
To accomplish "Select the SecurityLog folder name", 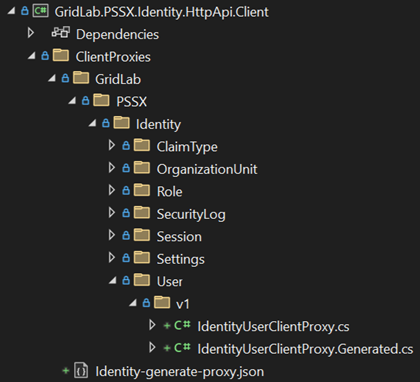I will (191, 215).
